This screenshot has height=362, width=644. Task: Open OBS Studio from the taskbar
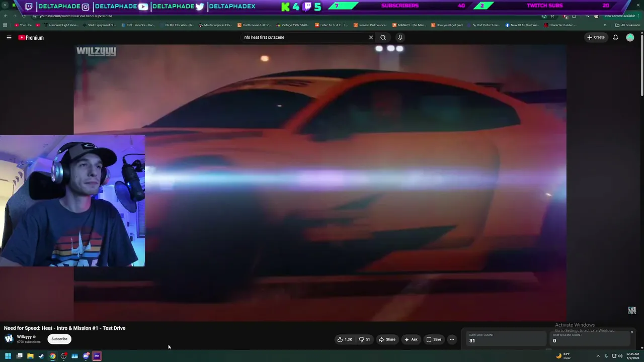coord(63,356)
